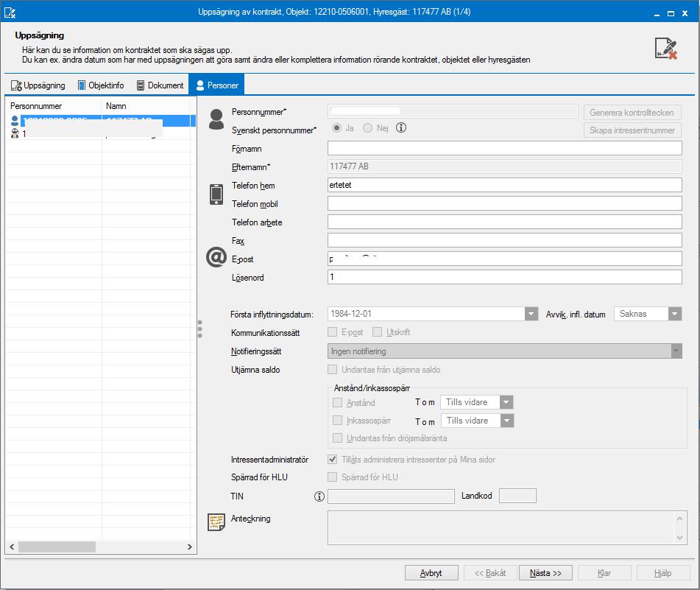Switch to Dokument tab

pos(160,85)
